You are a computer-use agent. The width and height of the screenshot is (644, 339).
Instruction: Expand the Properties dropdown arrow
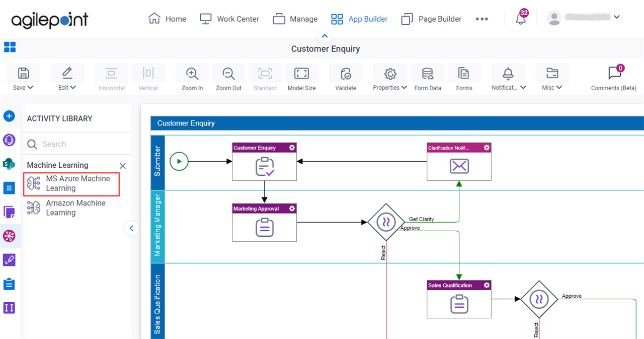(405, 88)
